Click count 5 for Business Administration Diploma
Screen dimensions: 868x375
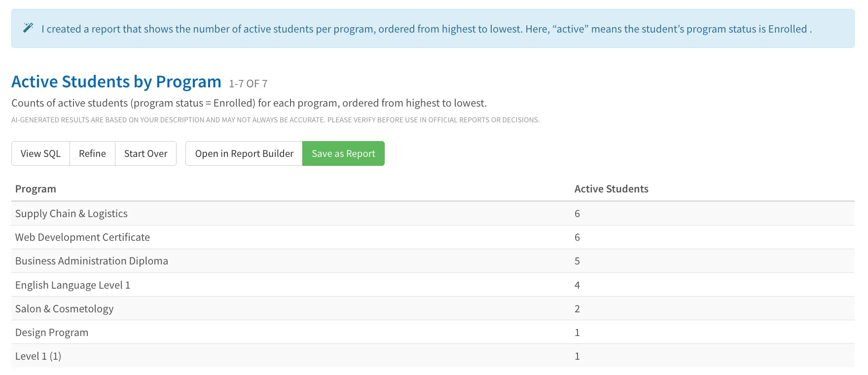point(577,261)
